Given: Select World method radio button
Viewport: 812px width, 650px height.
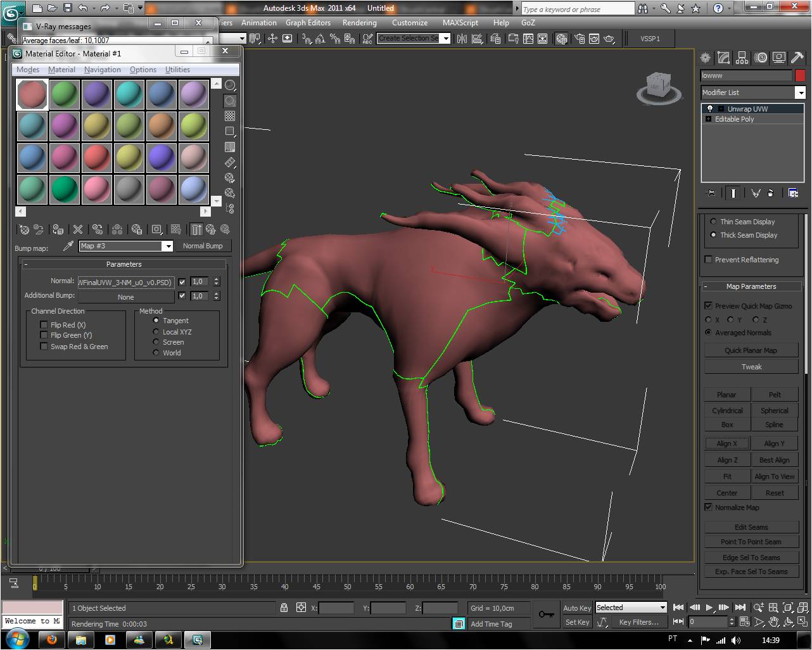Looking at the screenshot, I should (156, 353).
